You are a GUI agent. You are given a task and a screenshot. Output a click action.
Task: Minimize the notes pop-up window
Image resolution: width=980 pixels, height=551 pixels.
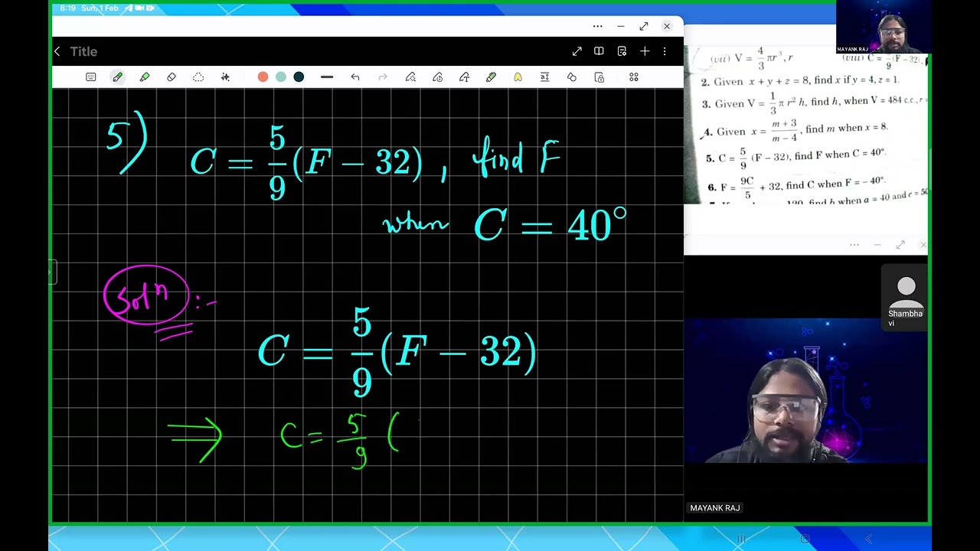pos(620,26)
